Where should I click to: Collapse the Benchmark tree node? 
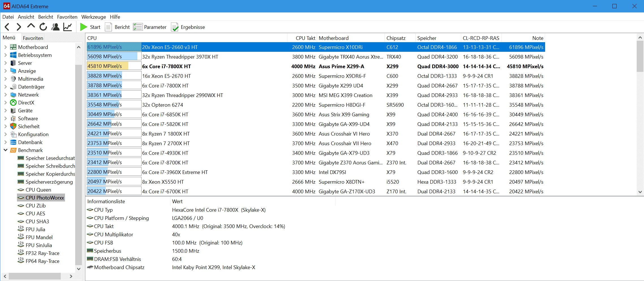point(5,150)
